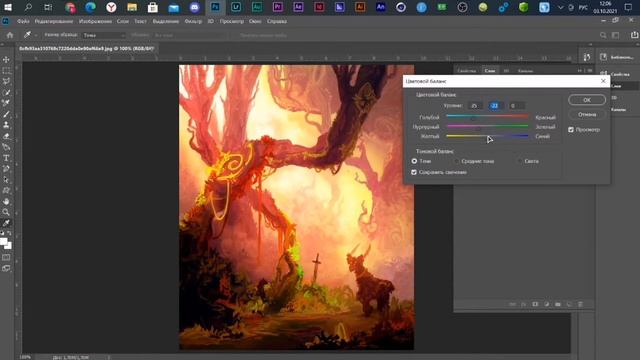Screen dimensions: 640x360
Task: Select the Eraser tool
Action: [x=6, y=136]
